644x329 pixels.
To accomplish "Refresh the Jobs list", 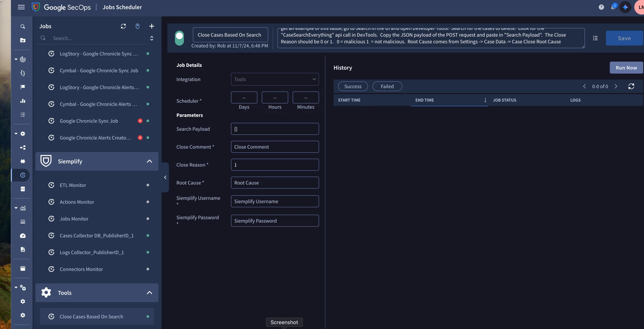I will pos(123,26).
